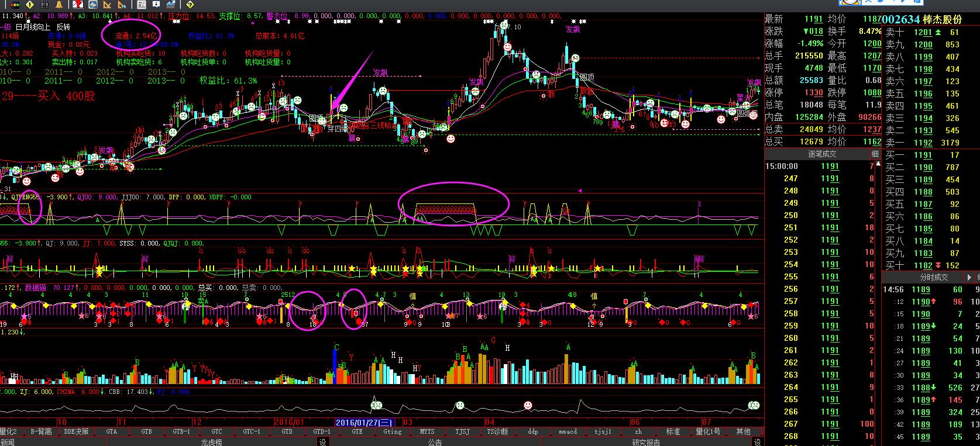Open the 龙虎榜 section
980x446 pixels.
pyautogui.click(x=211, y=442)
